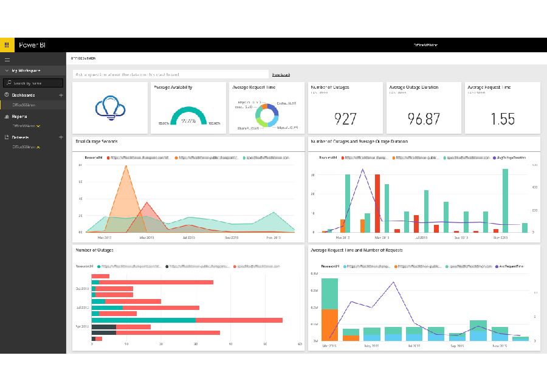Open the tile showing 96.87 duration
Viewport: 547px width, 392px height.
(x=424, y=108)
